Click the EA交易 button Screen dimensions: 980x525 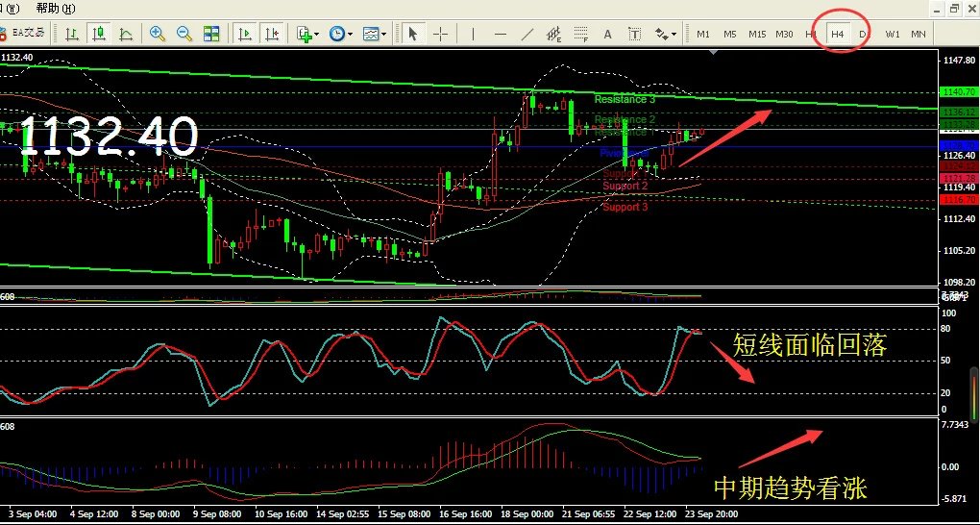point(24,34)
